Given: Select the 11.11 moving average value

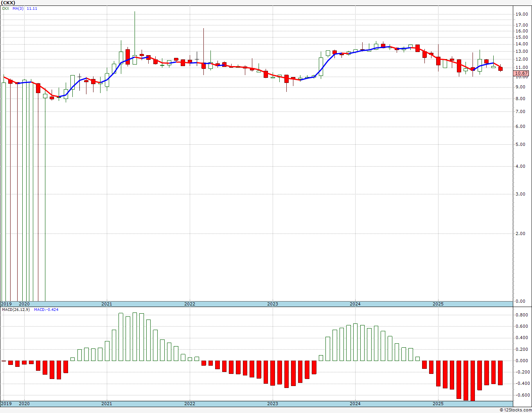Looking at the screenshot, I should coord(32,8).
